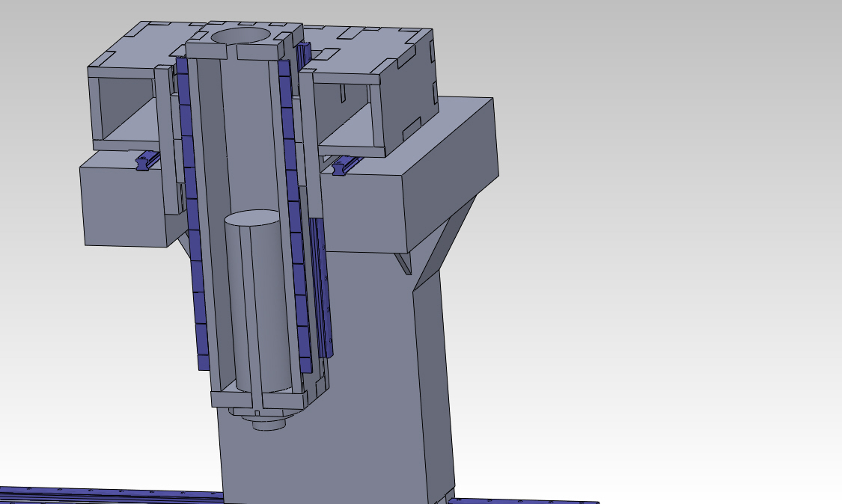Click the right segmented blue Z-axis rail
This screenshot has width=842, height=504.
point(296,215)
